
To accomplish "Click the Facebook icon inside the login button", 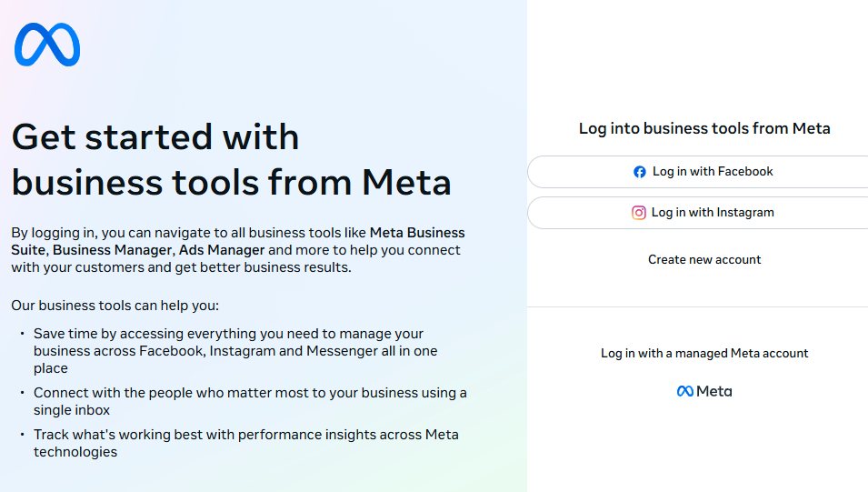I will (640, 172).
